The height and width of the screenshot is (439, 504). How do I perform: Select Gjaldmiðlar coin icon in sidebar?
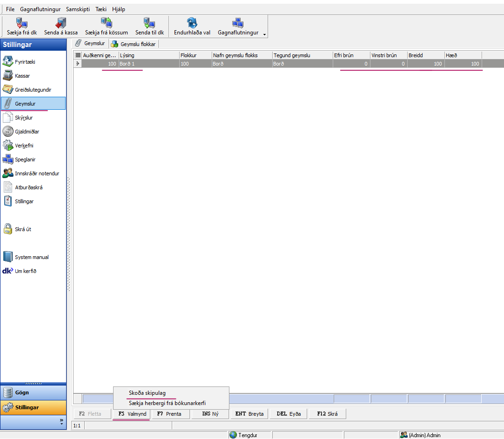[x=8, y=132]
